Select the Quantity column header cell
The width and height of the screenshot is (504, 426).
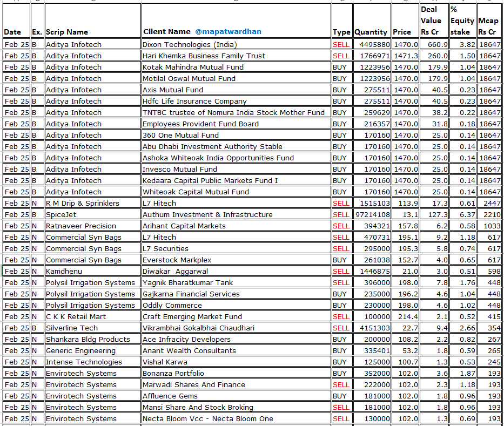372,21
